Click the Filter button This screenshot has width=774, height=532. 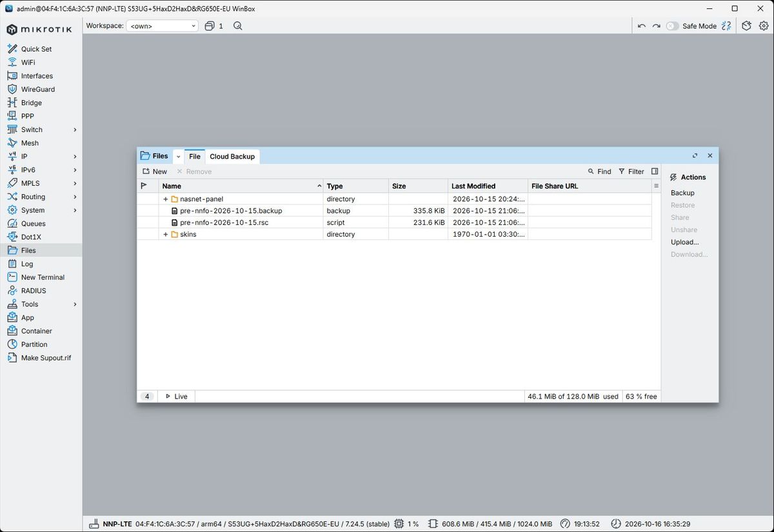[x=631, y=172]
